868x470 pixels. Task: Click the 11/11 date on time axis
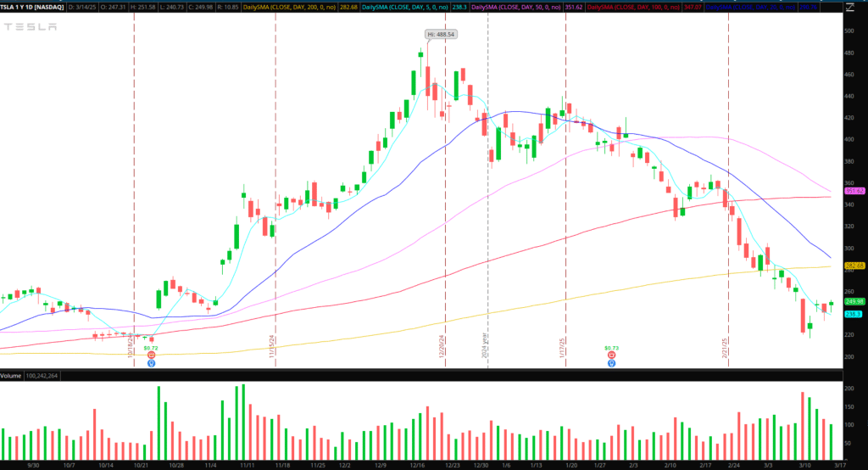pos(247,466)
